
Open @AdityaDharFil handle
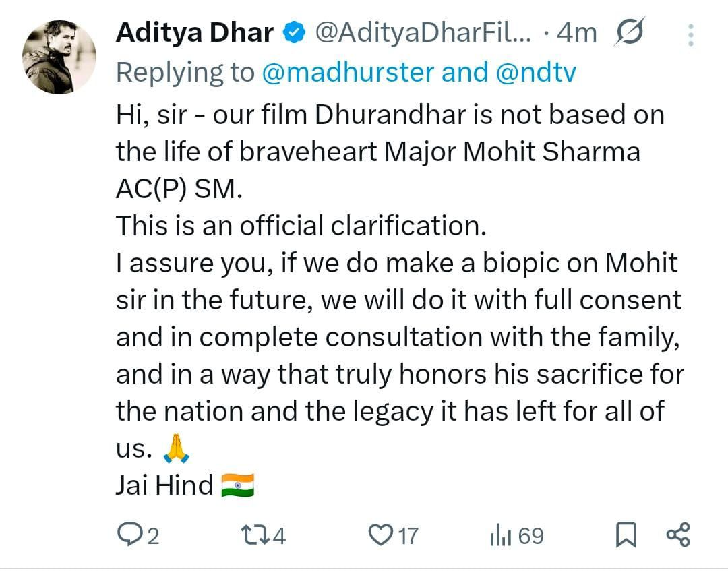click(418, 30)
